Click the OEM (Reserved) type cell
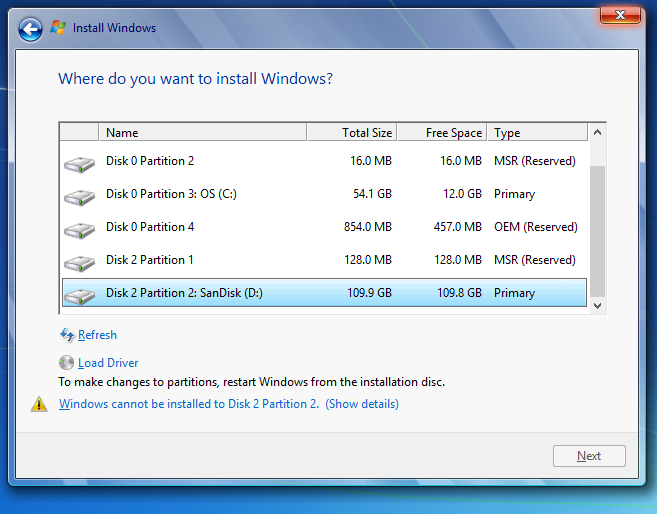The height and width of the screenshot is (514, 657). (x=535, y=227)
